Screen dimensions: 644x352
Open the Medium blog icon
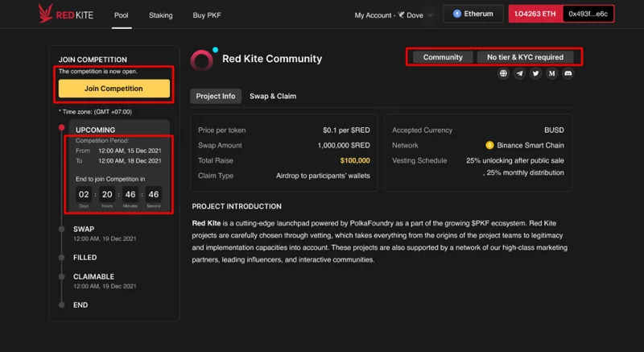point(551,73)
